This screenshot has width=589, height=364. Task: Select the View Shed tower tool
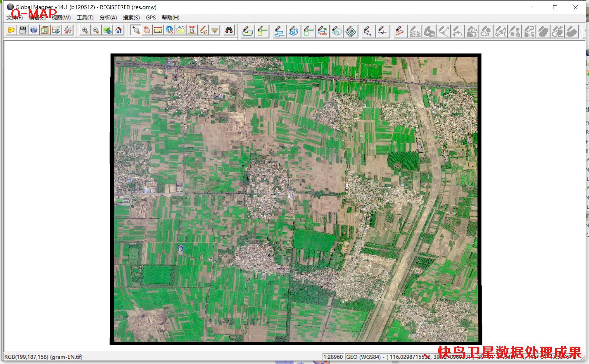[x=192, y=30]
